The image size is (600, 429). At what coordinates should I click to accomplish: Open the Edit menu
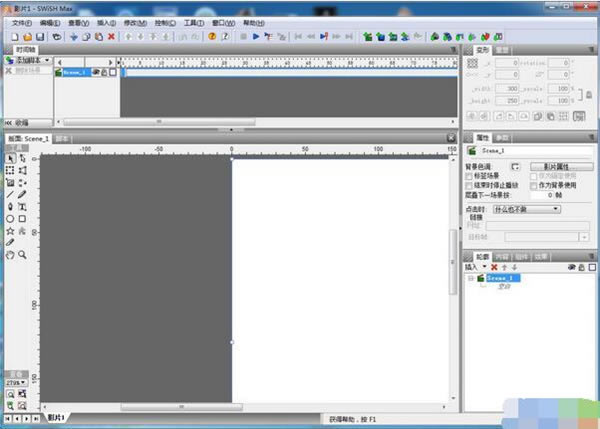coord(50,23)
